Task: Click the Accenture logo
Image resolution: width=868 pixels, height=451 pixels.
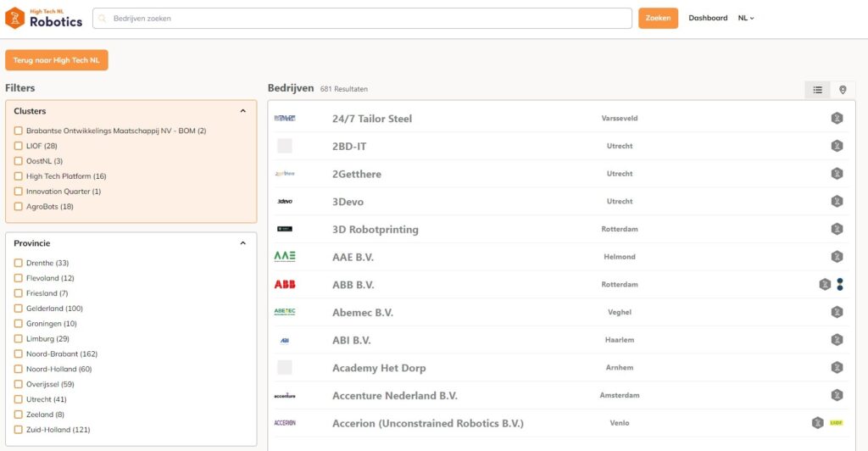Action: click(x=285, y=395)
